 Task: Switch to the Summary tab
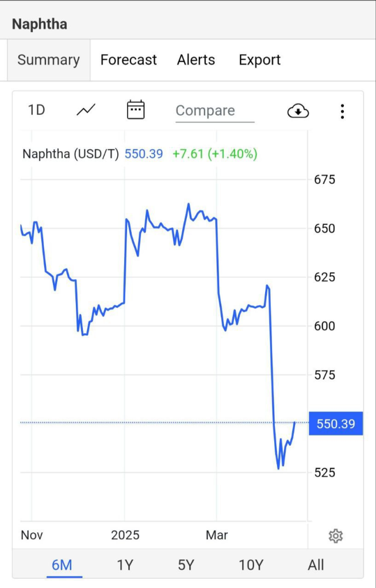point(48,60)
